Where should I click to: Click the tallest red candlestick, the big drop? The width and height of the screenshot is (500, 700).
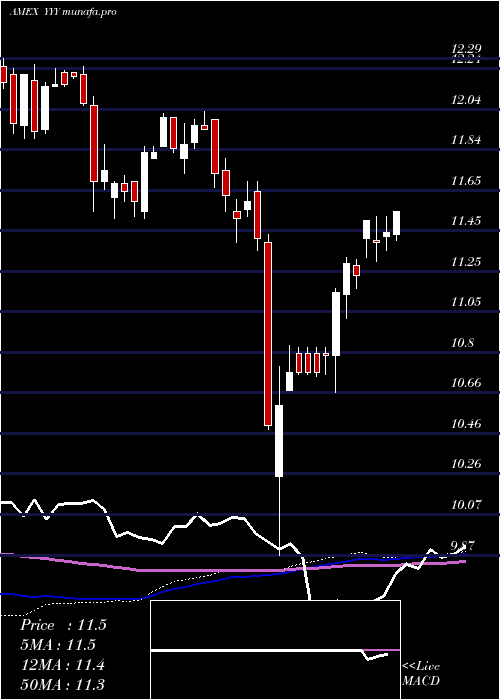(268, 333)
